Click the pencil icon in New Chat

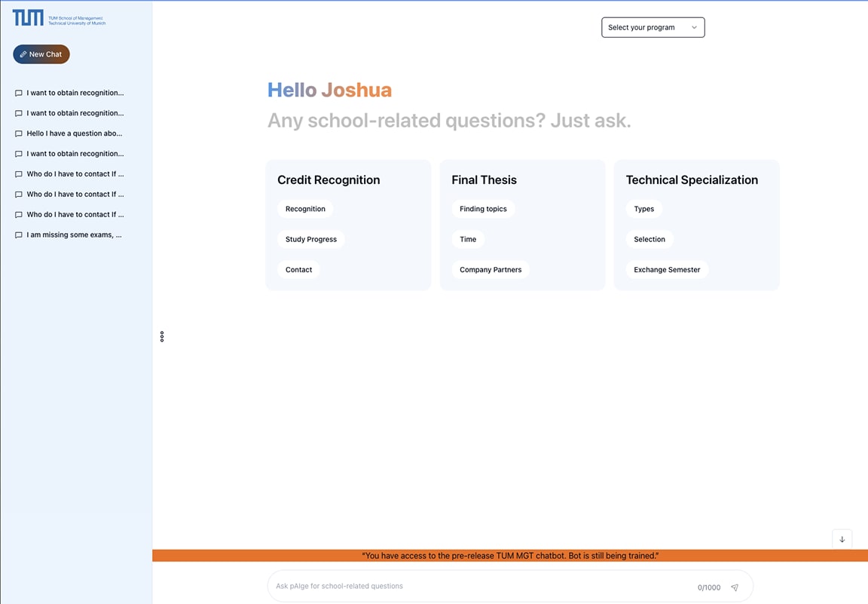(x=23, y=54)
